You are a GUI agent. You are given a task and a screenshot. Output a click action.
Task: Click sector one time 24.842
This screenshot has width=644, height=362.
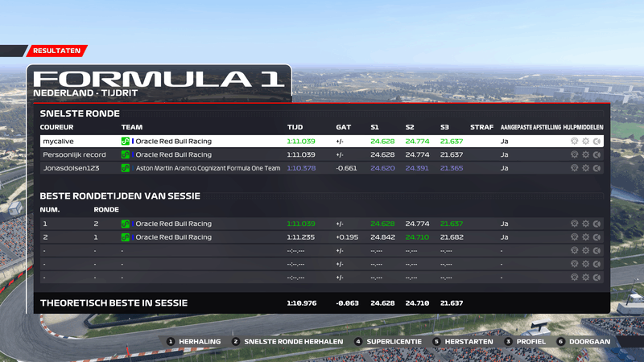pyautogui.click(x=382, y=237)
